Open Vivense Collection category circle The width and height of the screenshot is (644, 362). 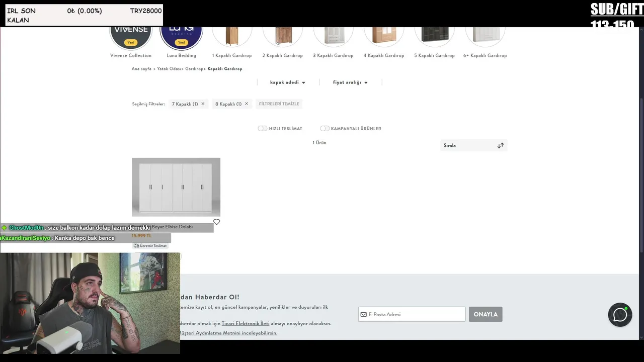131,38
